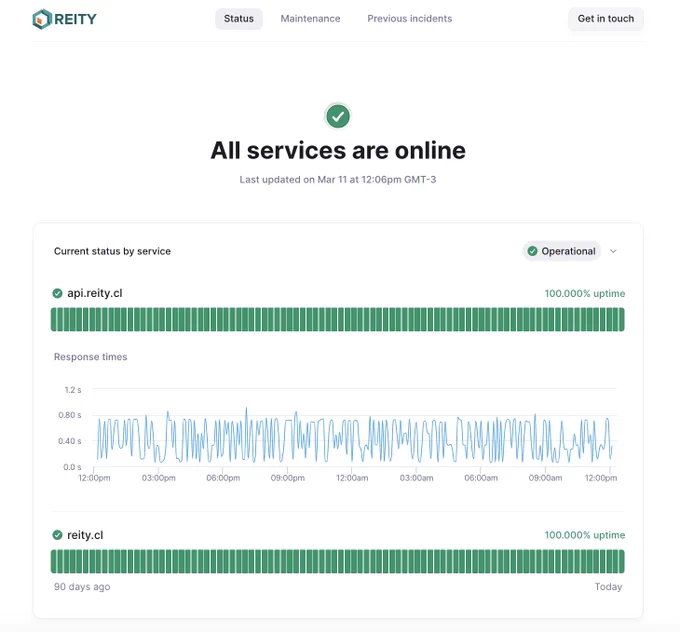Click the reity.cl 100.000% uptime label
680x632 pixels.
point(585,535)
